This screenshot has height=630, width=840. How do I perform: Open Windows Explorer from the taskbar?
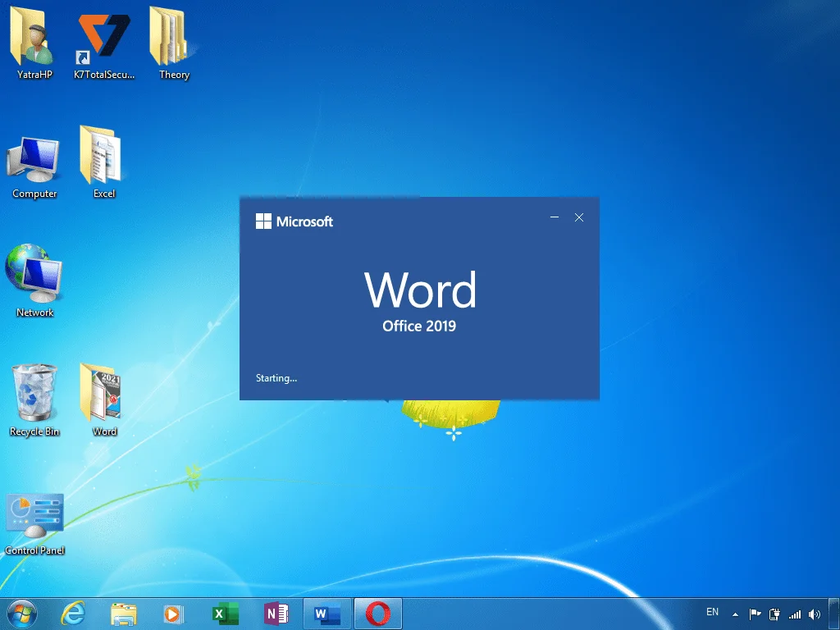coord(124,614)
